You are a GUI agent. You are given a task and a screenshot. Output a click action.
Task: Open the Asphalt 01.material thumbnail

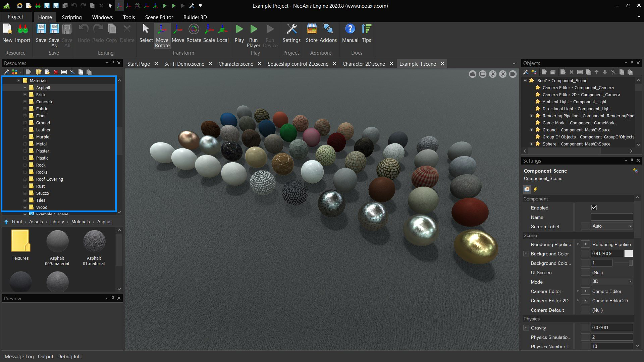point(94,241)
